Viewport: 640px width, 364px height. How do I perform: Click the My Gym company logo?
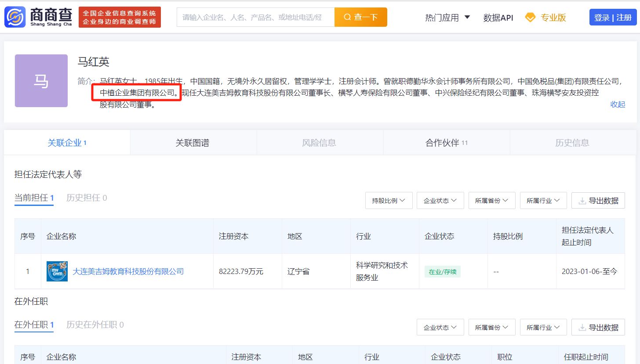57,271
